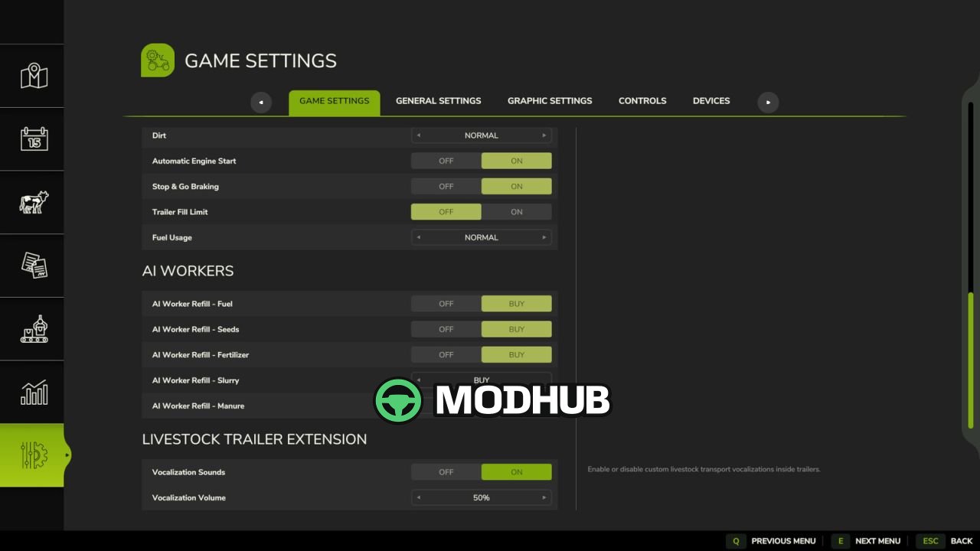Image resolution: width=980 pixels, height=551 pixels.
Task: Click the previous tab arrow button
Action: click(x=261, y=103)
